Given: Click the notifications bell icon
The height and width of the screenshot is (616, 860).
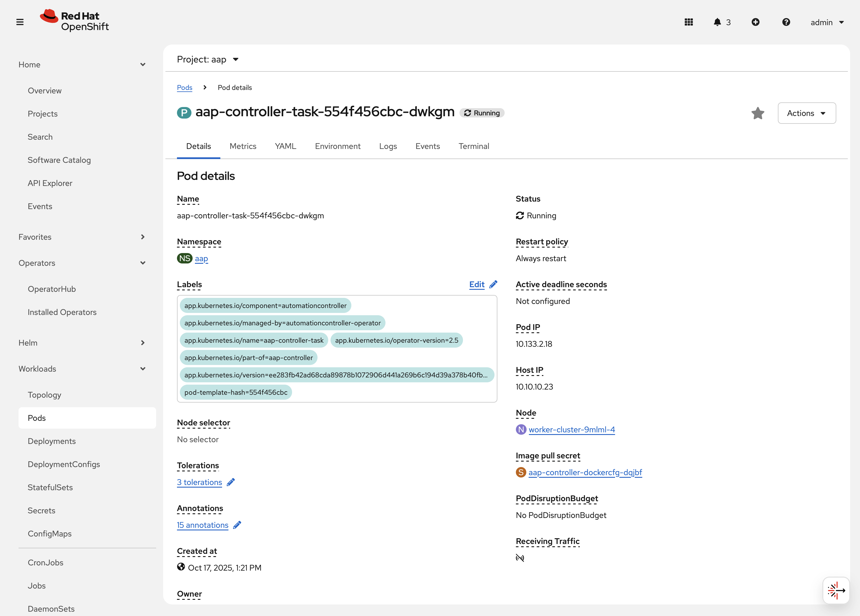Looking at the screenshot, I should click(717, 22).
